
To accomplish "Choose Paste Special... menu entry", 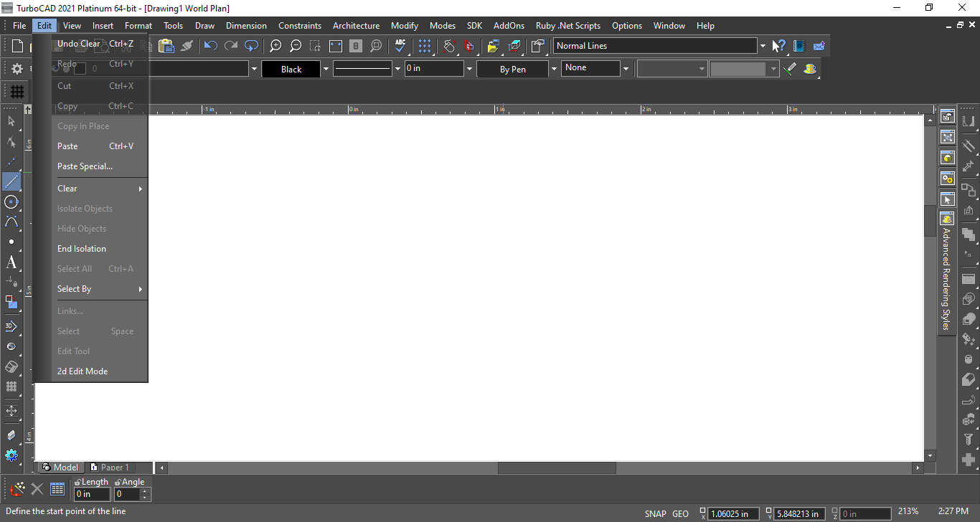I will (100, 166).
